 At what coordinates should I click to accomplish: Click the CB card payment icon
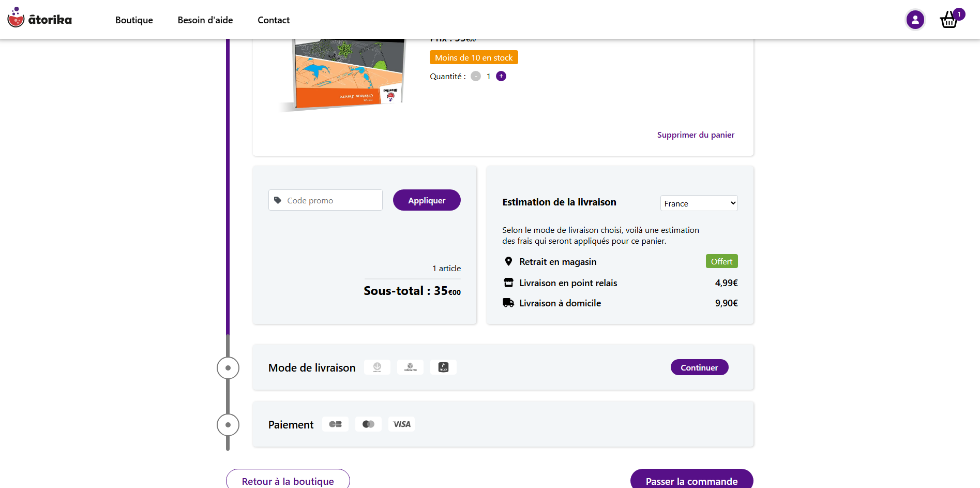click(335, 424)
